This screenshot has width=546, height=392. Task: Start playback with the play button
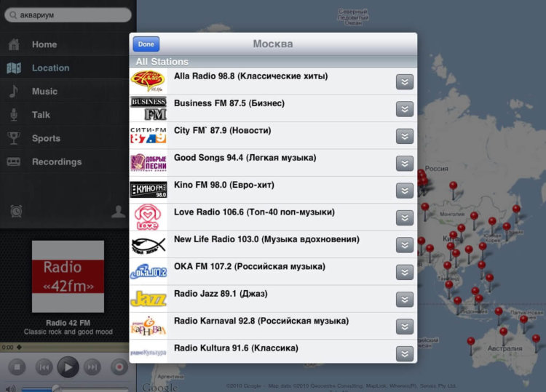click(x=68, y=367)
